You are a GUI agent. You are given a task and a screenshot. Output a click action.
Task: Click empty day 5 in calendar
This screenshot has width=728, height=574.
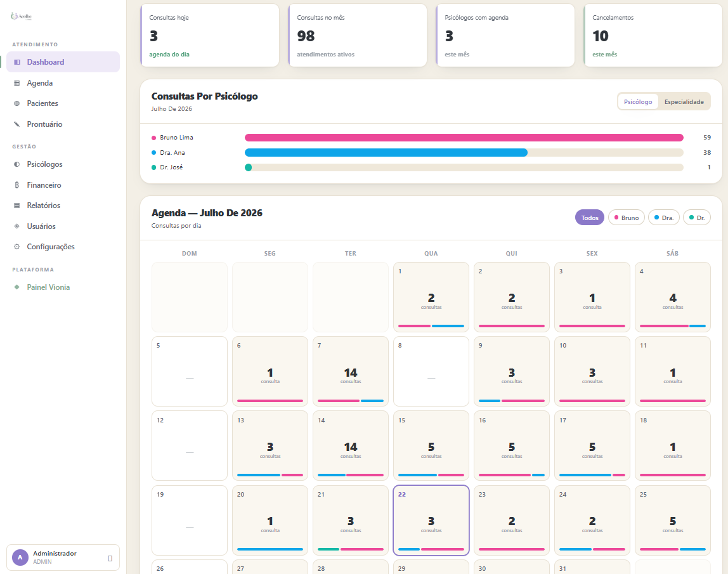[190, 372]
